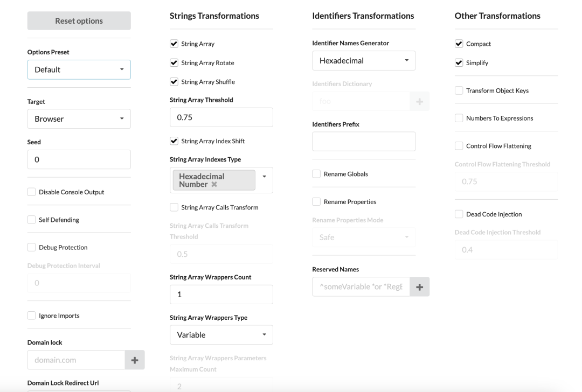Expand String Array Indexes Type arrow
Screen dimensions: 582x392
(264, 177)
